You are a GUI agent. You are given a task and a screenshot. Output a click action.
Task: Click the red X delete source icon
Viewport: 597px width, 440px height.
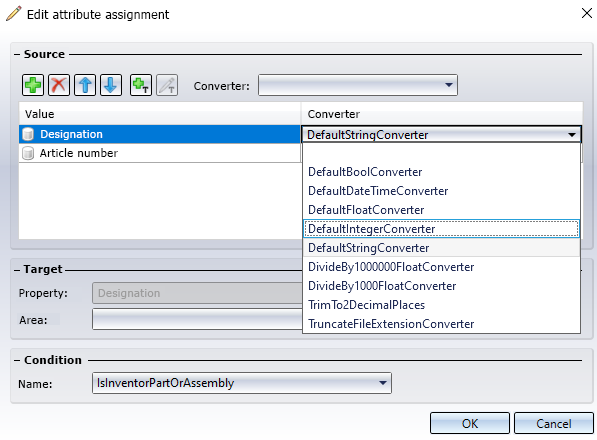click(x=59, y=85)
